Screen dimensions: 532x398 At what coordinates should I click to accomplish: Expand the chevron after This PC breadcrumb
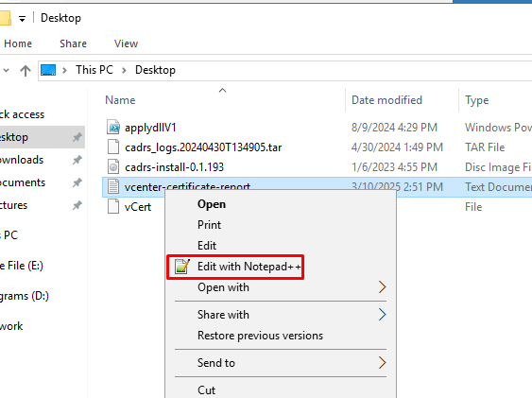pos(124,70)
